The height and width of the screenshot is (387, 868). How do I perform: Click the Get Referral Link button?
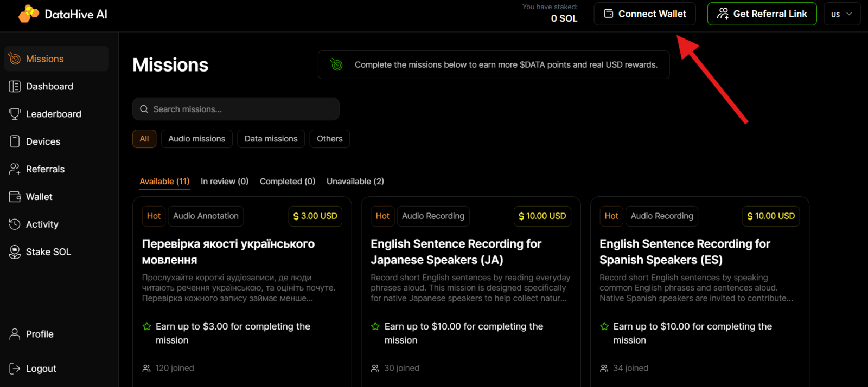[x=762, y=14]
